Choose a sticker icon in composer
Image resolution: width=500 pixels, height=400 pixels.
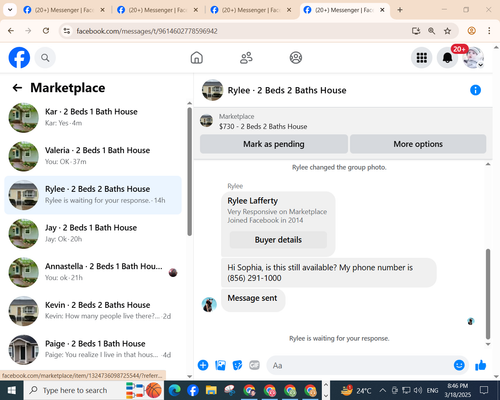point(237,365)
